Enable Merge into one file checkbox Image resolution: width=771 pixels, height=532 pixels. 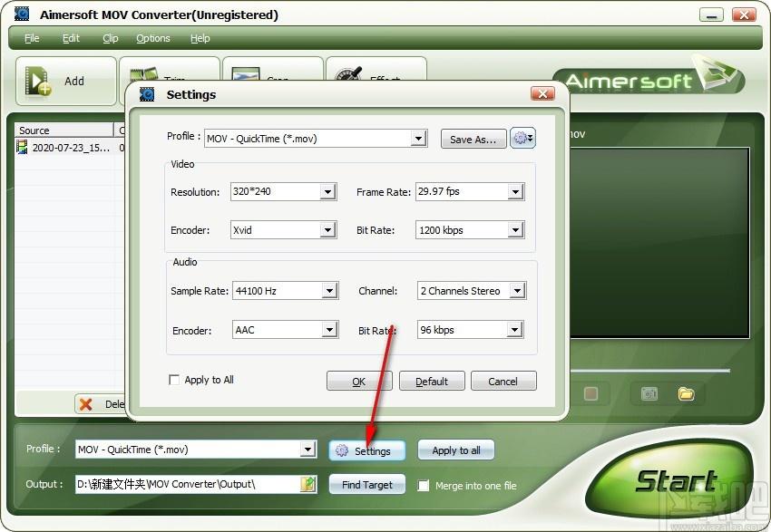(424, 486)
